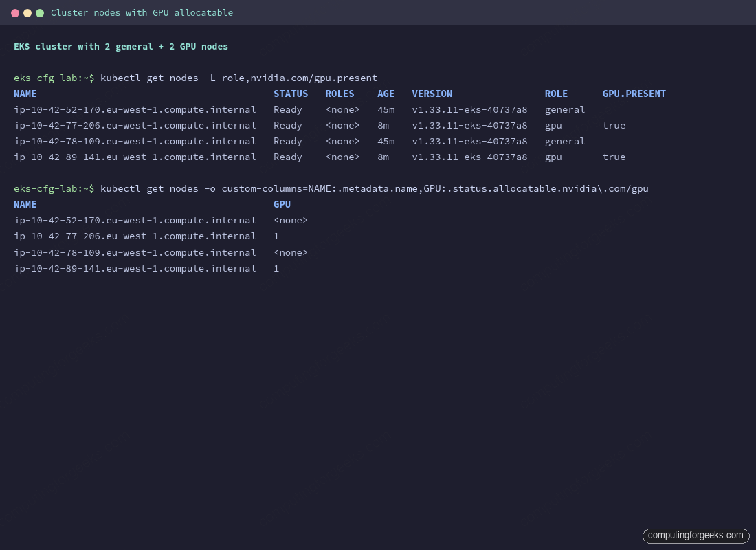The height and width of the screenshot is (550, 756).
Task: Click the command 'kubectl get nodes -L role,nvidia.com/gpu.present'
Action: pos(238,78)
